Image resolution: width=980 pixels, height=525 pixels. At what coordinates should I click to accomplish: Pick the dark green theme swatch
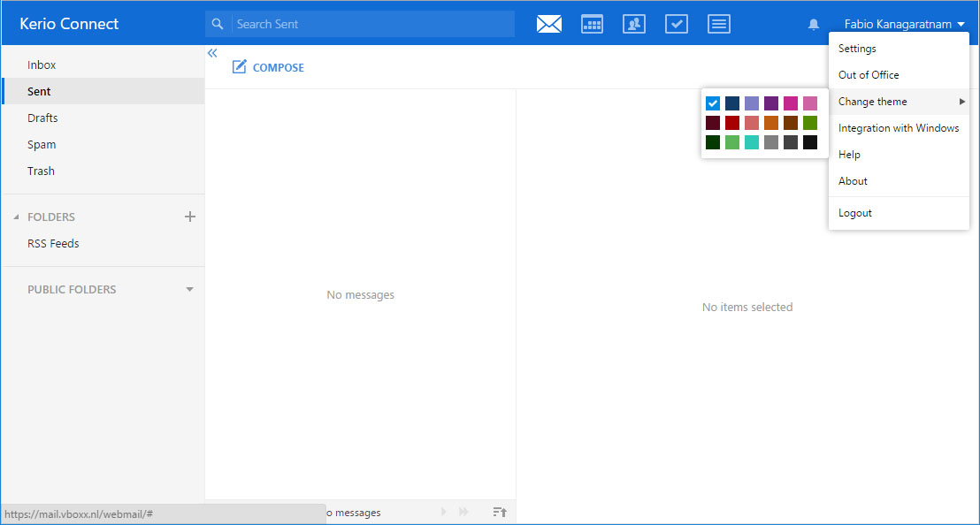(713, 142)
